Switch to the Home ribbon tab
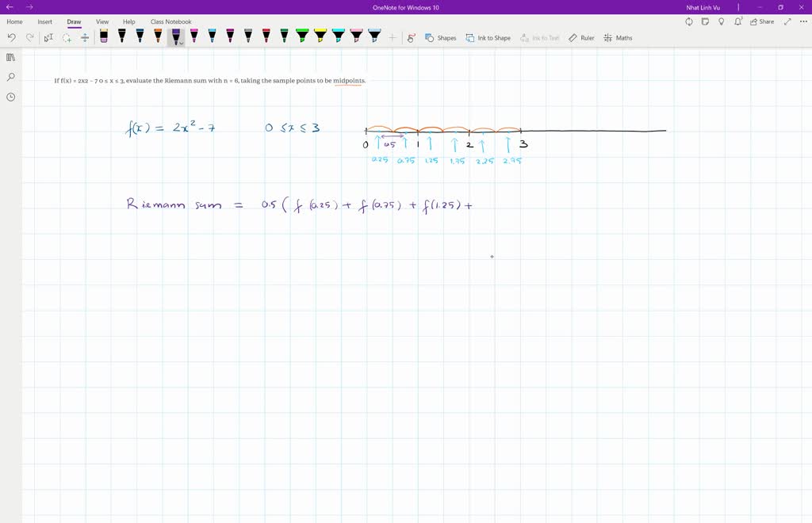 click(14, 21)
